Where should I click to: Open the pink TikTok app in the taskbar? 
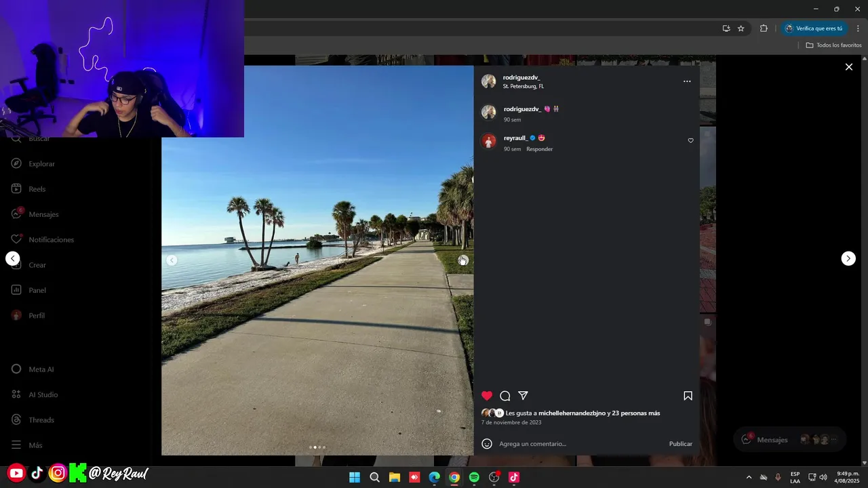point(514,477)
